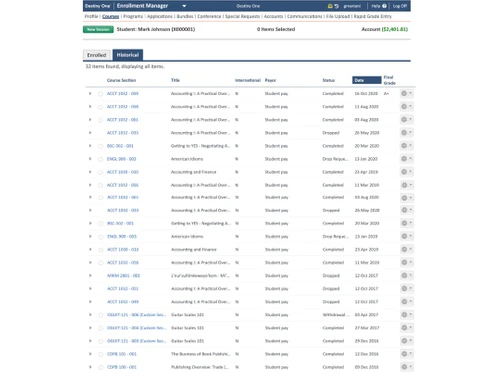Expand row ACCT 1032 - 049 details

click(90, 302)
